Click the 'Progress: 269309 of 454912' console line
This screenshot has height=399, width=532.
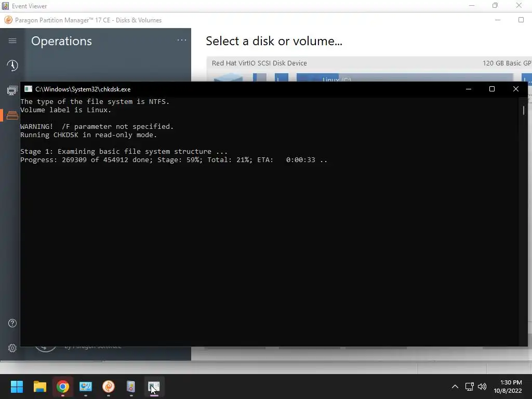(x=174, y=160)
